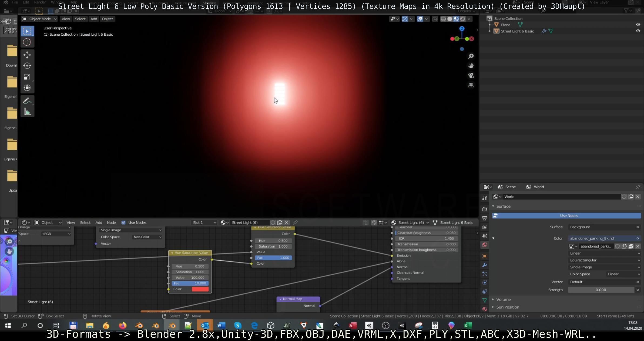Hide the Plane object in outliner
644x341 pixels.
(x=638, y=25)
